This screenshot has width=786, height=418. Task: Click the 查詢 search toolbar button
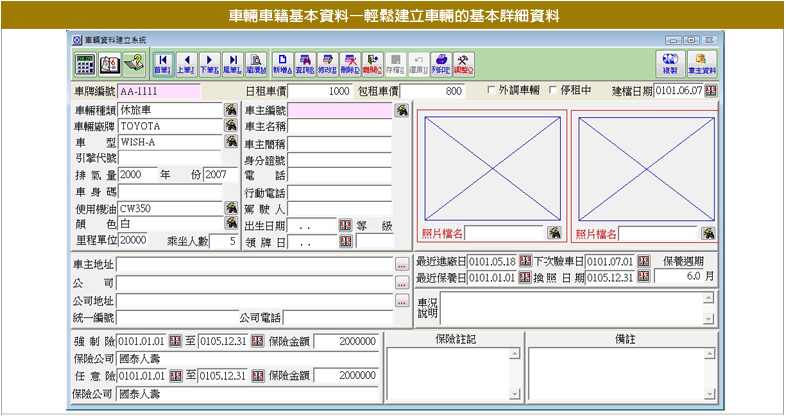point(304,63)
